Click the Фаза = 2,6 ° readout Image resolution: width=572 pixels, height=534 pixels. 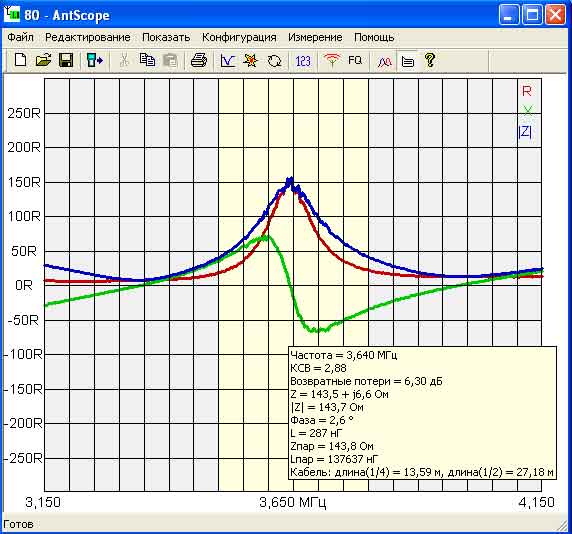coord(322,420)
